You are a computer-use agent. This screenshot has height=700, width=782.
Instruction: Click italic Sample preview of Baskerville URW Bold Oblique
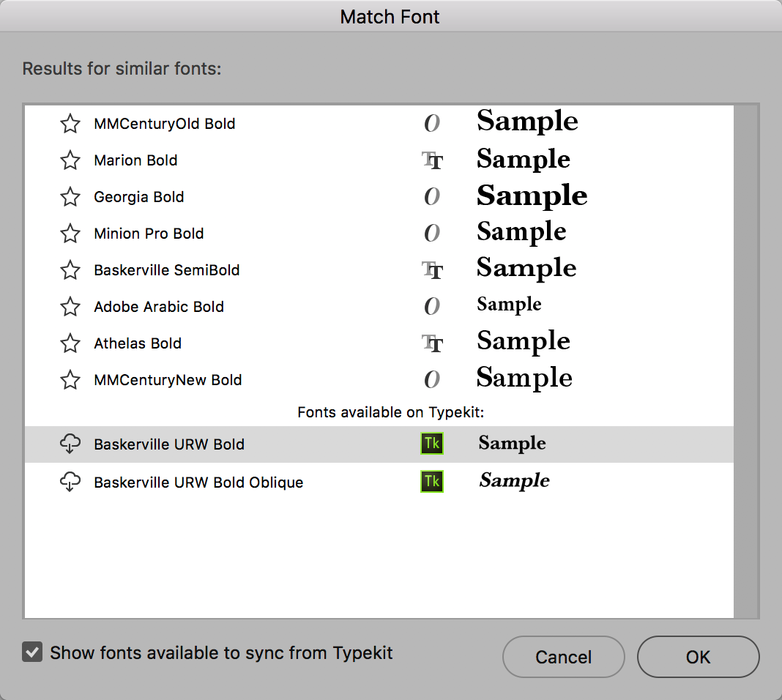coord(515,481)
